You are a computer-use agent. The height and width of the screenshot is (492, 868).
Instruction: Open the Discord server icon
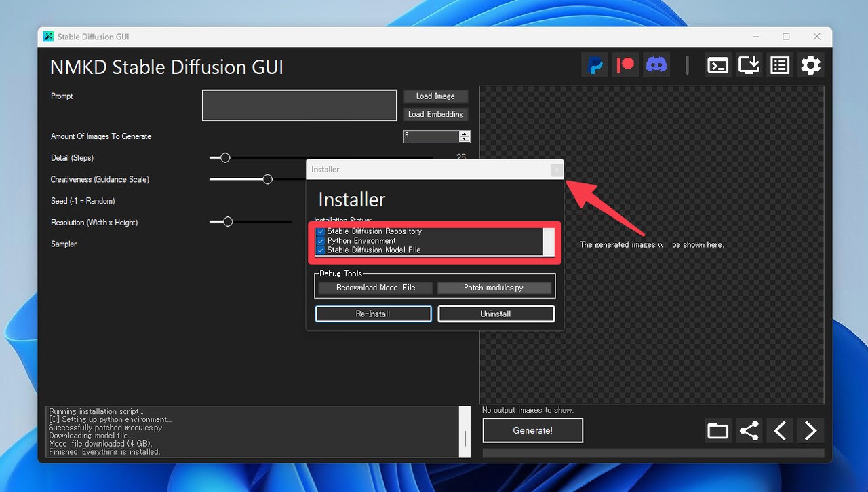tap(656, 65)
